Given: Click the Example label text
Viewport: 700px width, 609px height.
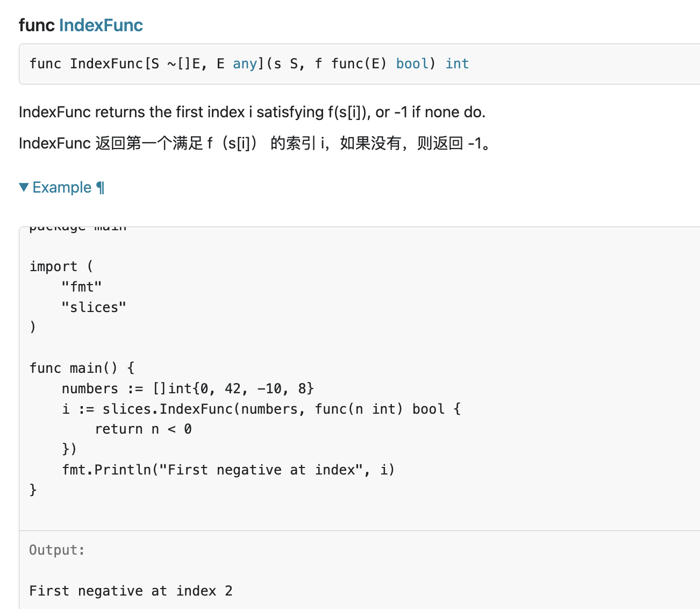Looking at the screenshot, I should (62, 187).
